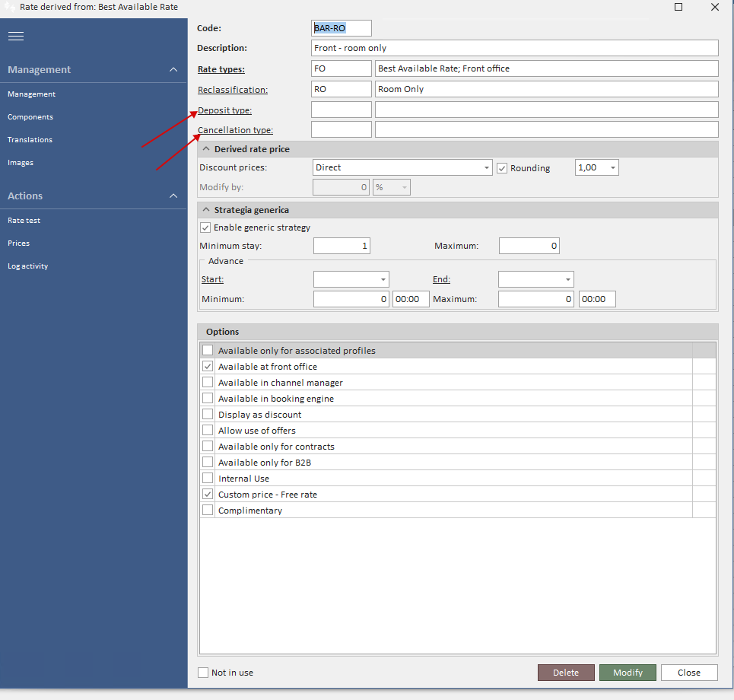Collapse the Strategia generica section
734x700 pixels.
pos(206,209)
